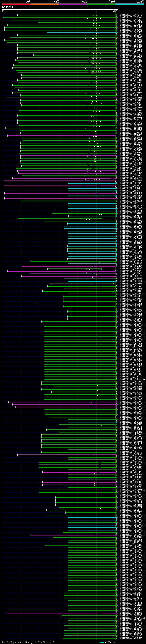Viewport: 146px width, 644px height.
Task: Select hit label UniRef100_P01103-2
Action: 132,490
